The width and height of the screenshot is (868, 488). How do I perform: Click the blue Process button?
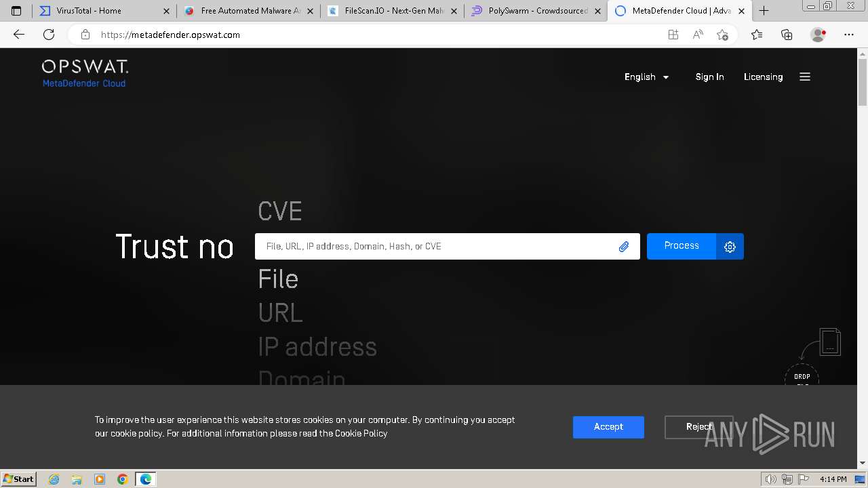coord(682,246)
